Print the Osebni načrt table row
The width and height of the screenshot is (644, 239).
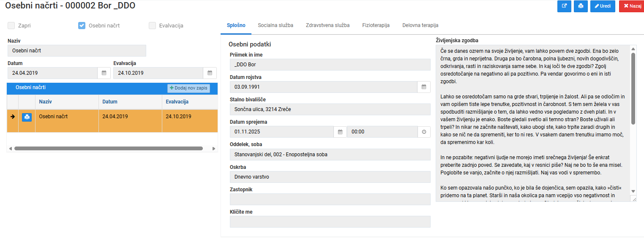(27, 117)
